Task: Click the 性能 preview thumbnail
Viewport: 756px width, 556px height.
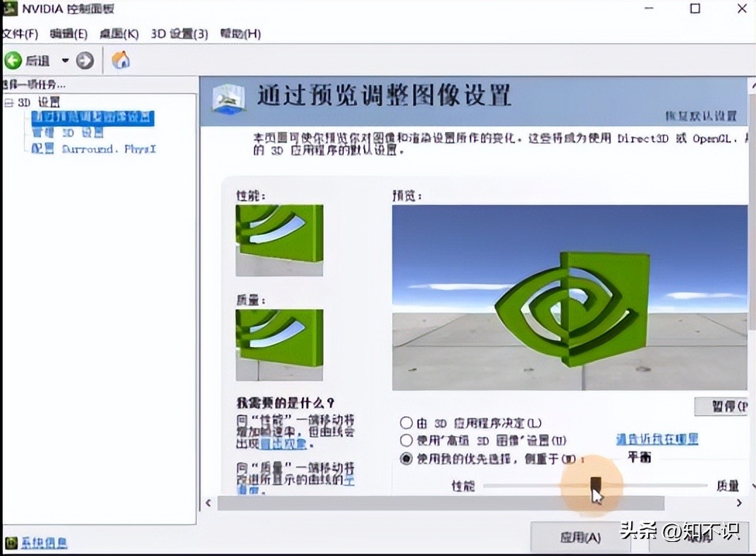Action: 279,238
